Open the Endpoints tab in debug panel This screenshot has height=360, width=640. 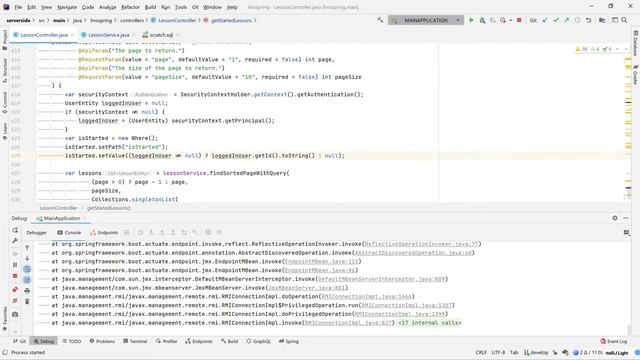click(104, 232)
